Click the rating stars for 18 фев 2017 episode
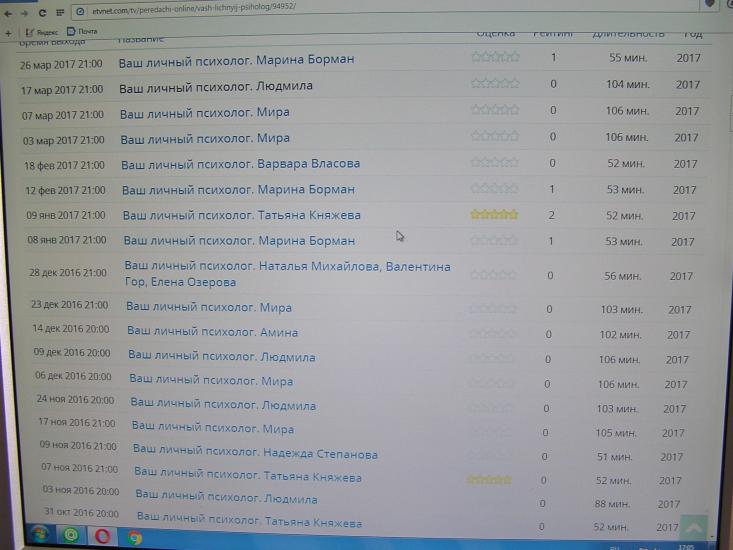Screen dimensions: 733x550 494,163
